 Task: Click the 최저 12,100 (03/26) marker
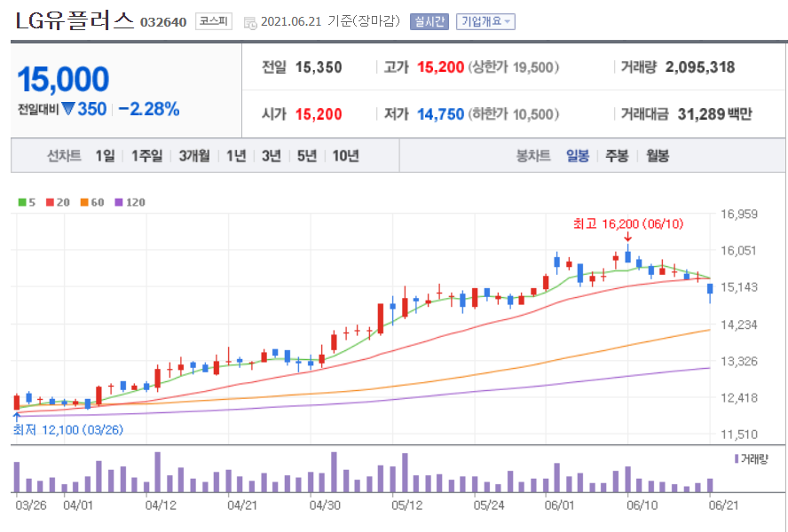67,430
